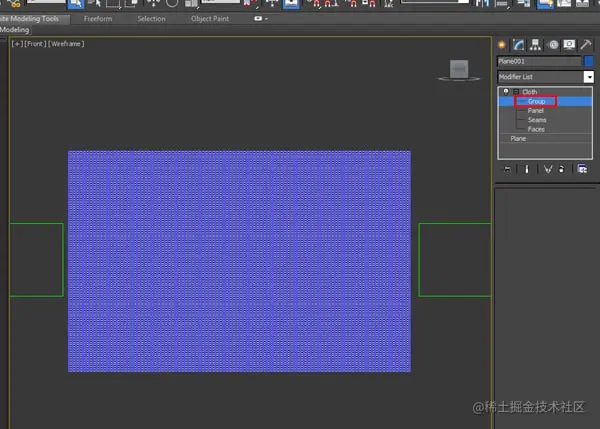This screenshot has height=429, width=600.
Task: Open Curve Editor toolbar icon
Action: coord(564,4)
